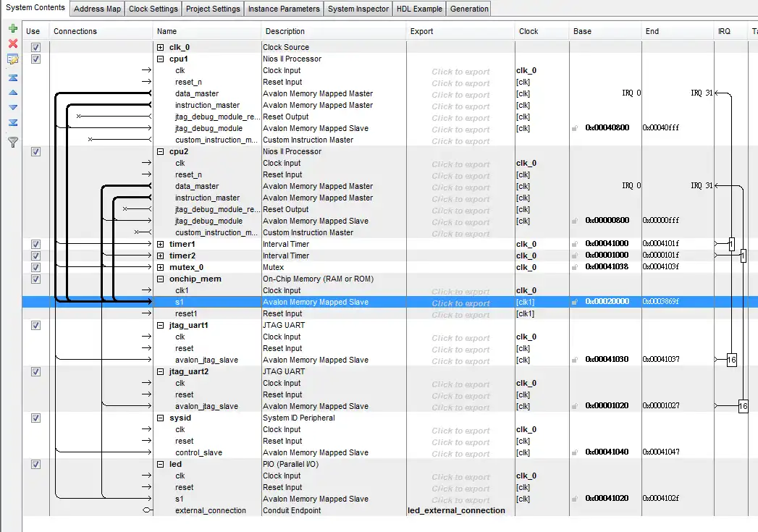Toggle the Use checkbox for jtag_uart1
Screen dimensions: 758x532
point(35,326)
